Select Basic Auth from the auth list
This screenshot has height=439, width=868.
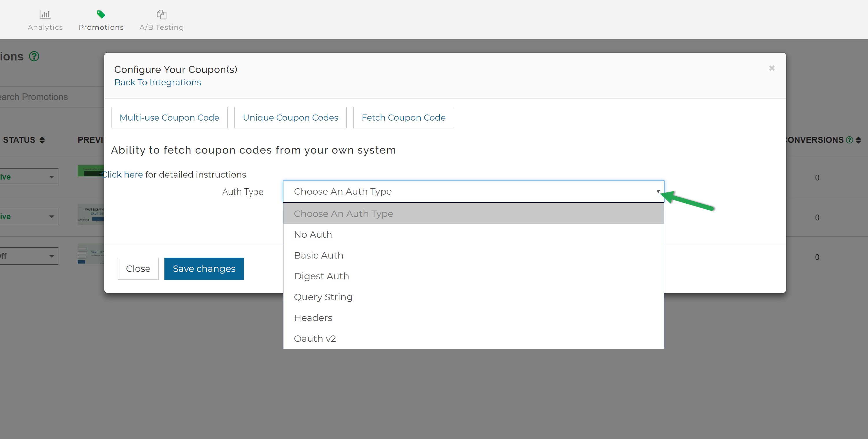pyautogui.click(x=318, y=255)
